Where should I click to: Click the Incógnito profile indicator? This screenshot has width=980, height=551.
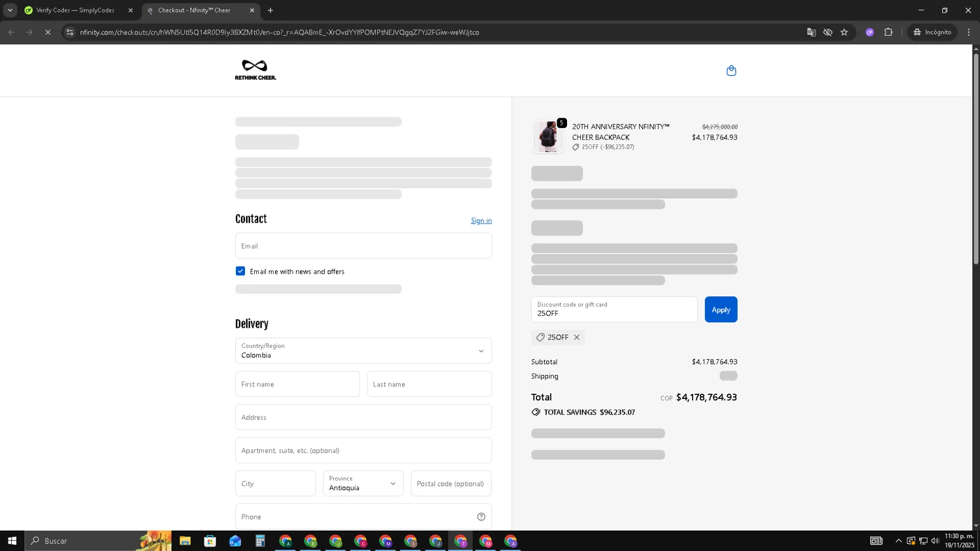(932, 32)
